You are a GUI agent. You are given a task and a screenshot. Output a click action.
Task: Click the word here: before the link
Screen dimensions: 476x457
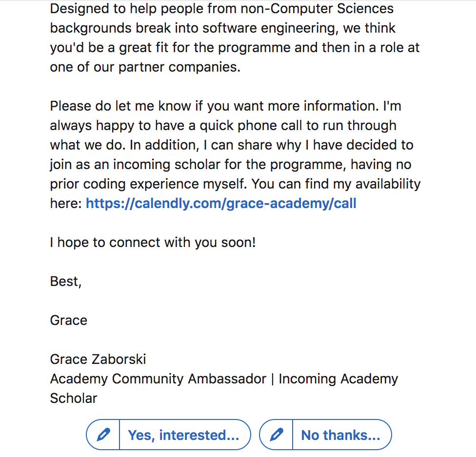66,204
